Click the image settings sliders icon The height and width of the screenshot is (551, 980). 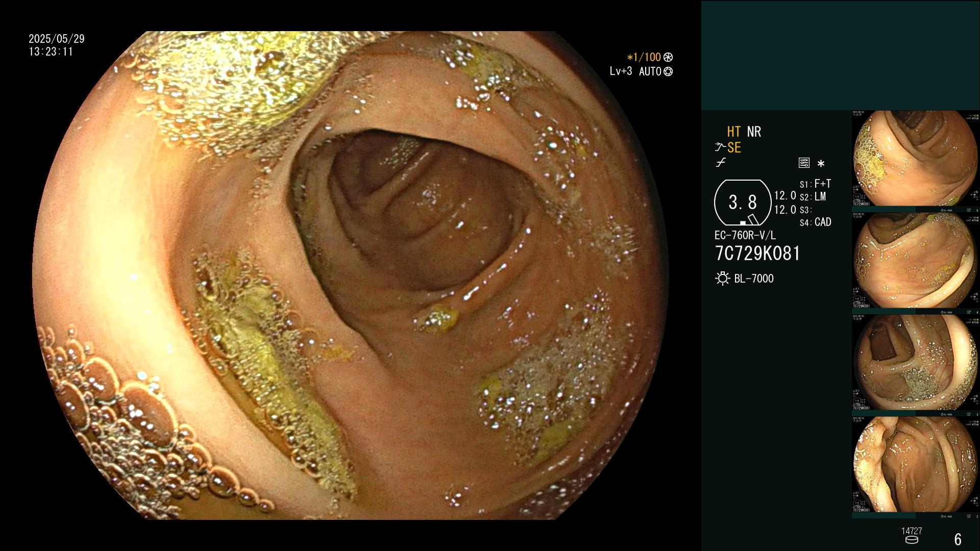click(804, 163)
